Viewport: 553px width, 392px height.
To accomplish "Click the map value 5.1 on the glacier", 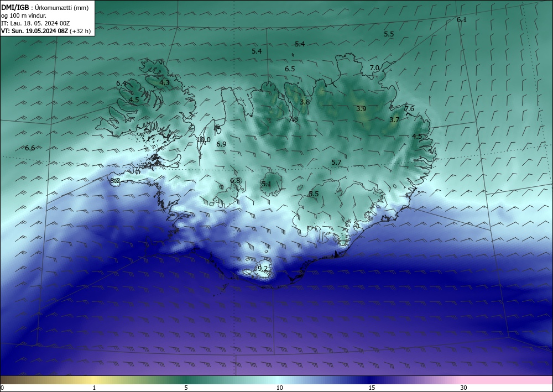I will [x=267, y=184].
